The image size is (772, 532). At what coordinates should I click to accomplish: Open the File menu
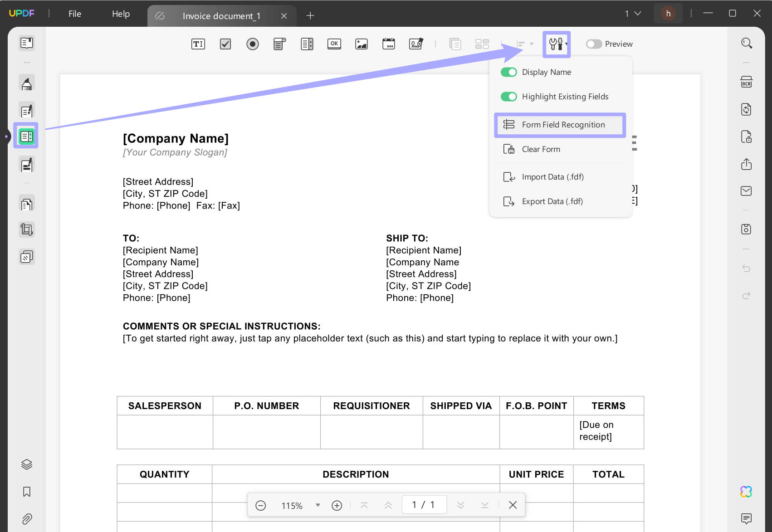click(74, 14)
